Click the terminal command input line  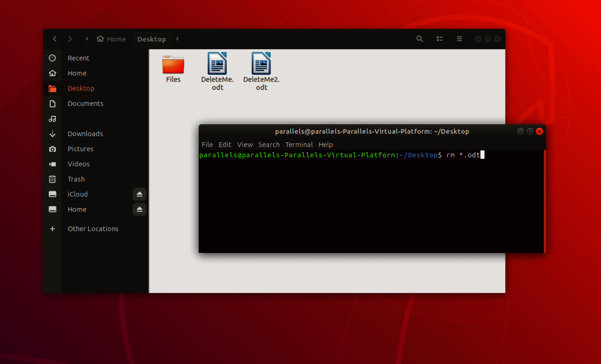tap(477, 155)
